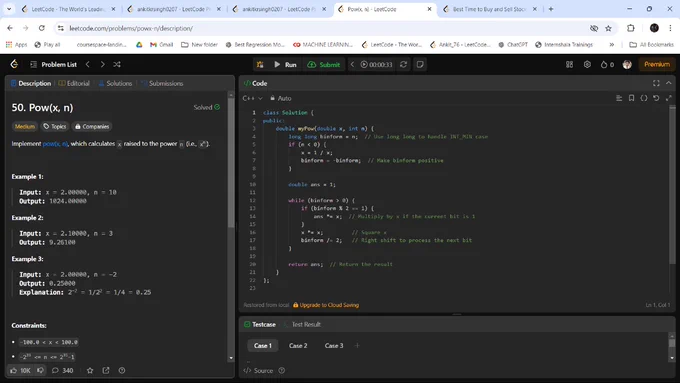Reset the timer refresh icon
Screen dimensions: 680x383
[x=403, y=64]
